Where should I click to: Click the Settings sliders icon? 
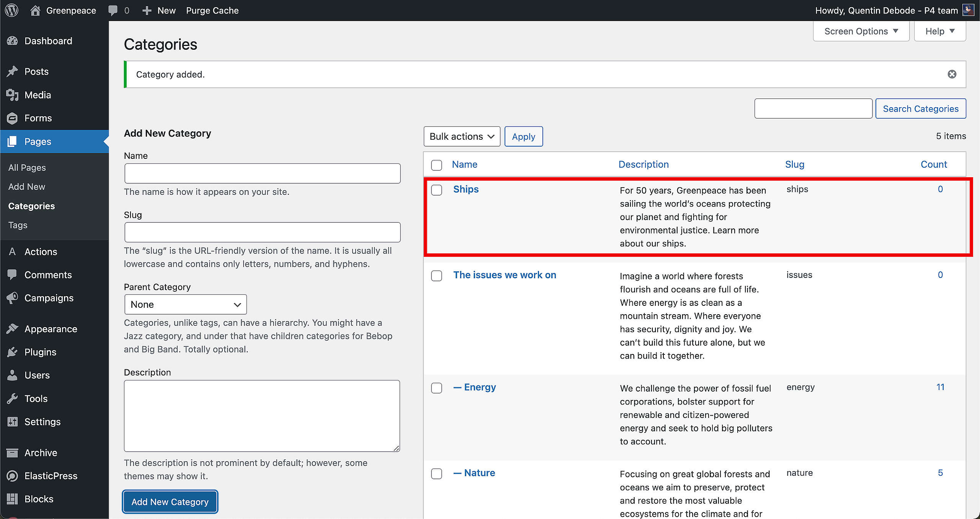(12, 422)
